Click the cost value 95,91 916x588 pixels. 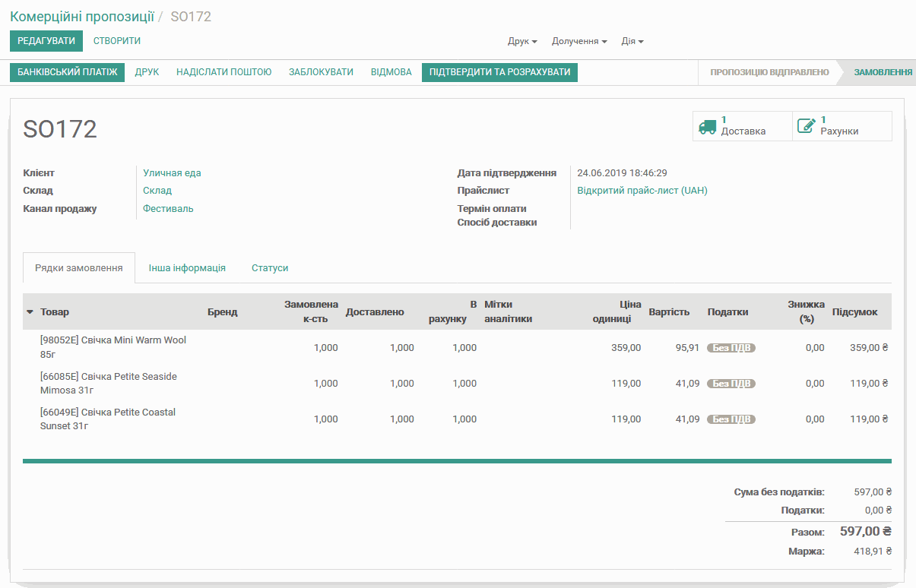point(687,348)
